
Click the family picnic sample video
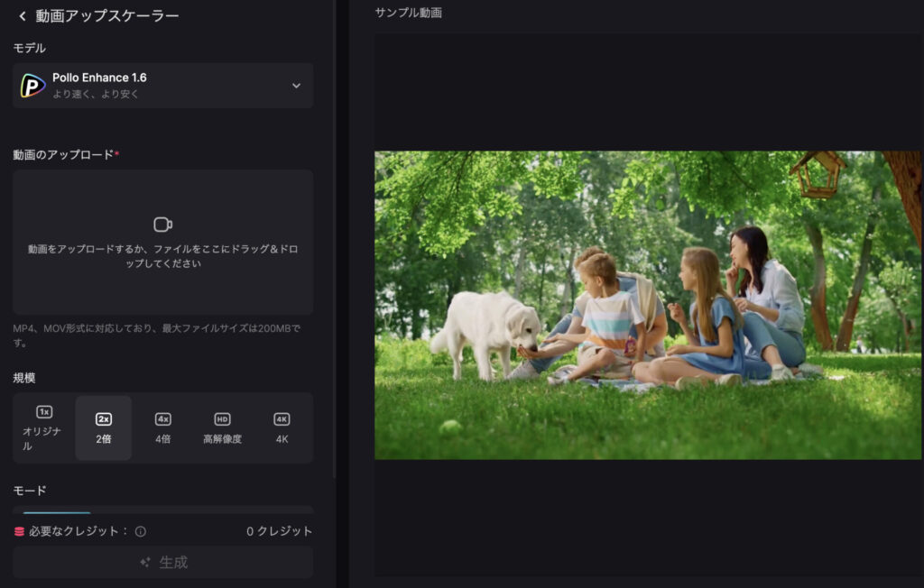[x=648, y=305]
